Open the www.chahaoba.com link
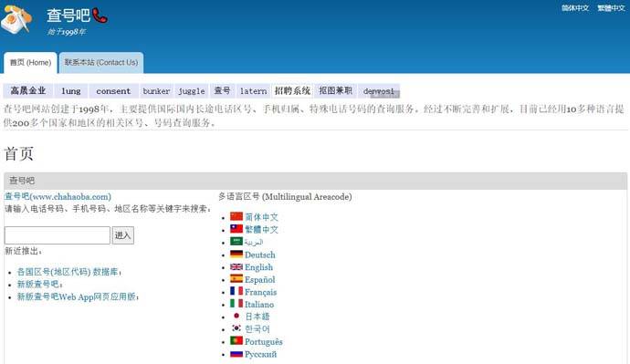 pos(58,197)
